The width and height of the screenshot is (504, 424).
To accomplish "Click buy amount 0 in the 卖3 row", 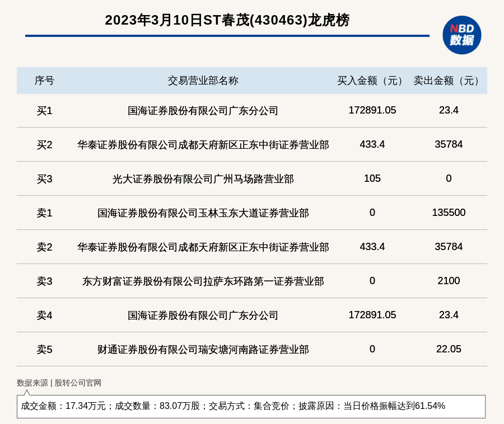I will [372, 281].
